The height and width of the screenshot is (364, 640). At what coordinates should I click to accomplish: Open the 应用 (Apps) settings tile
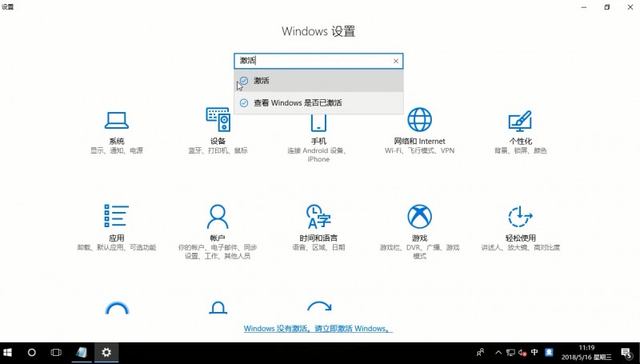pyautogui.click(x=116, y=227)
